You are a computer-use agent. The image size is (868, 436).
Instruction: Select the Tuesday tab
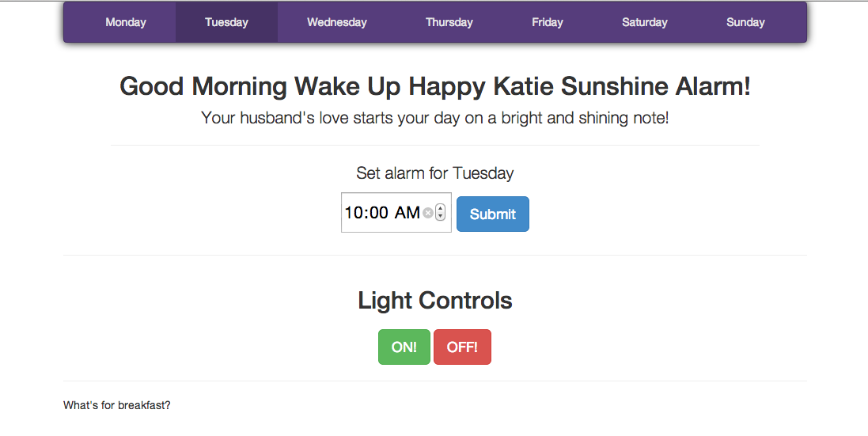pyautogui.click(x=226, y=22)
